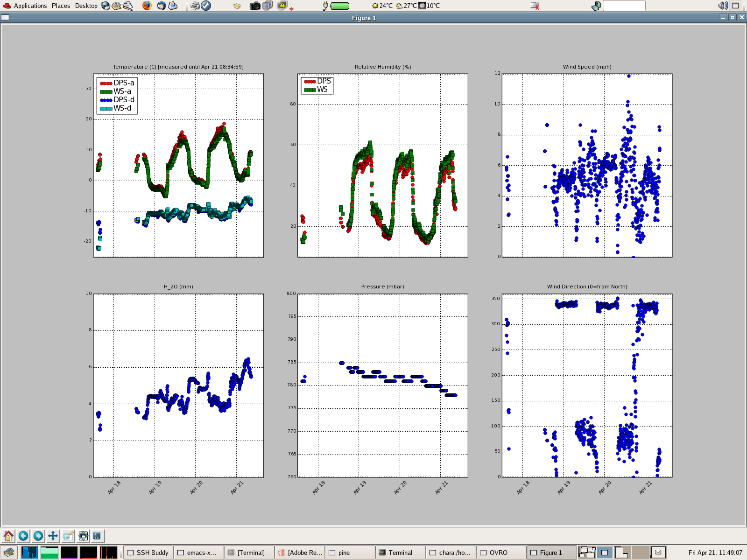Click the printer icon in panel
Viewport: 747px width, 560px height.
click(x=195, y=6)
